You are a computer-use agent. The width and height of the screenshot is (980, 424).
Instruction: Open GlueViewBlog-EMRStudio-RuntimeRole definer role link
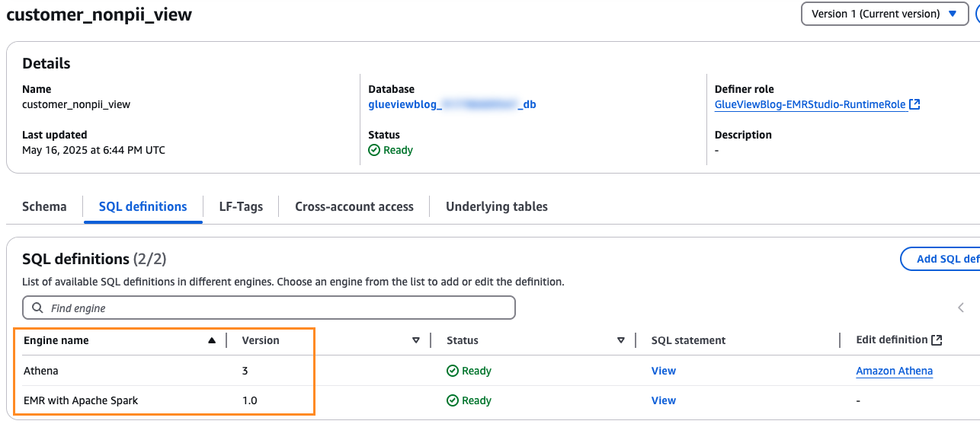tap(811, 104)
